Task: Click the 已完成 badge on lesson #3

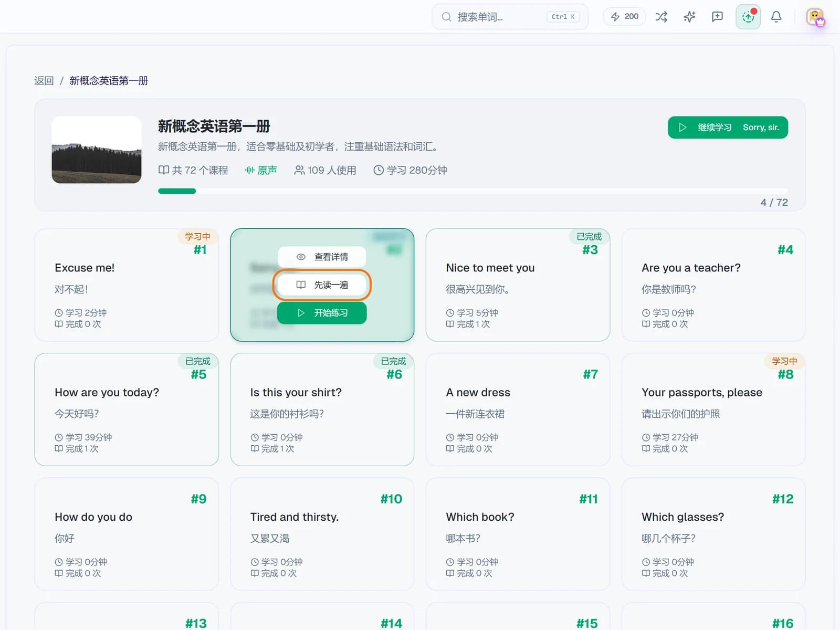Action: pos(589,237)
